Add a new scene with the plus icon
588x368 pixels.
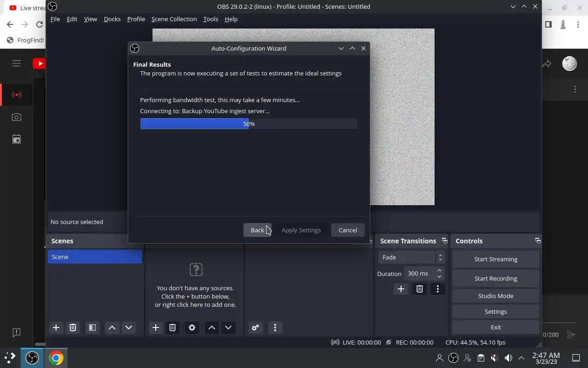tap(56, 328)
